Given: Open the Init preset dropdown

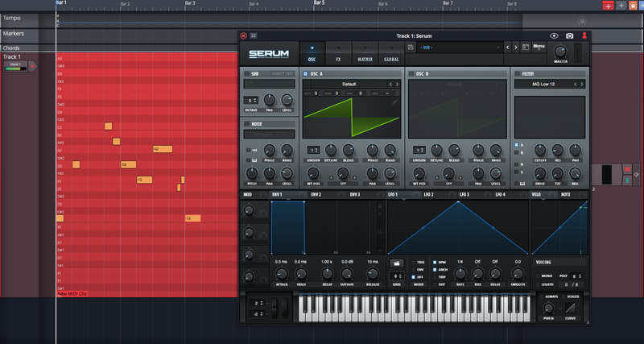Looking at the screenshot, I should 460,48.
